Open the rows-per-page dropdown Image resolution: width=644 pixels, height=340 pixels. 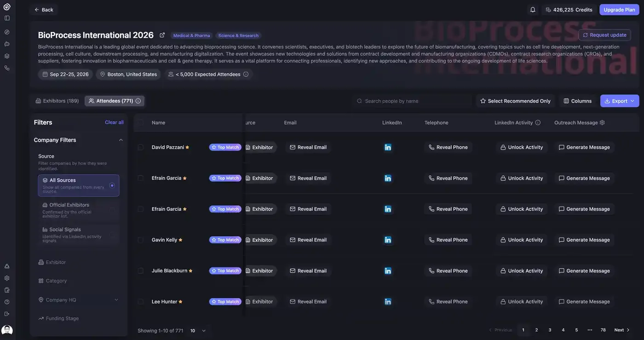[198, 330]
